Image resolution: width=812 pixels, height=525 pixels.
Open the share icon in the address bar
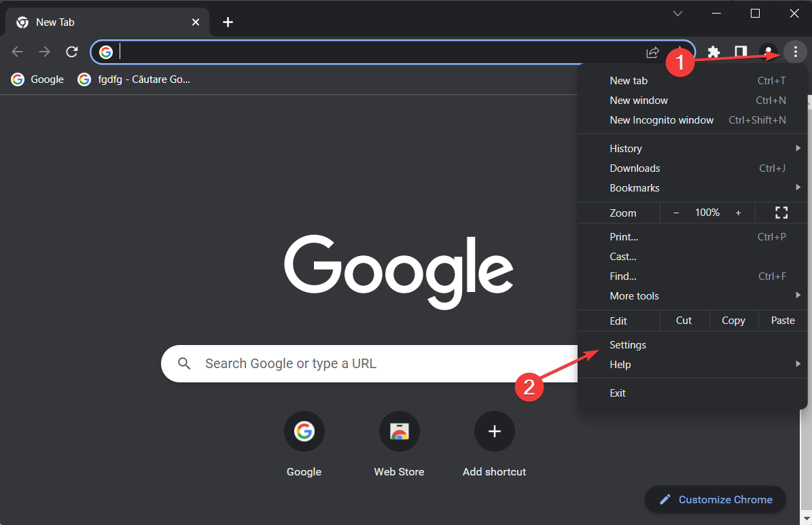(652, 52)
